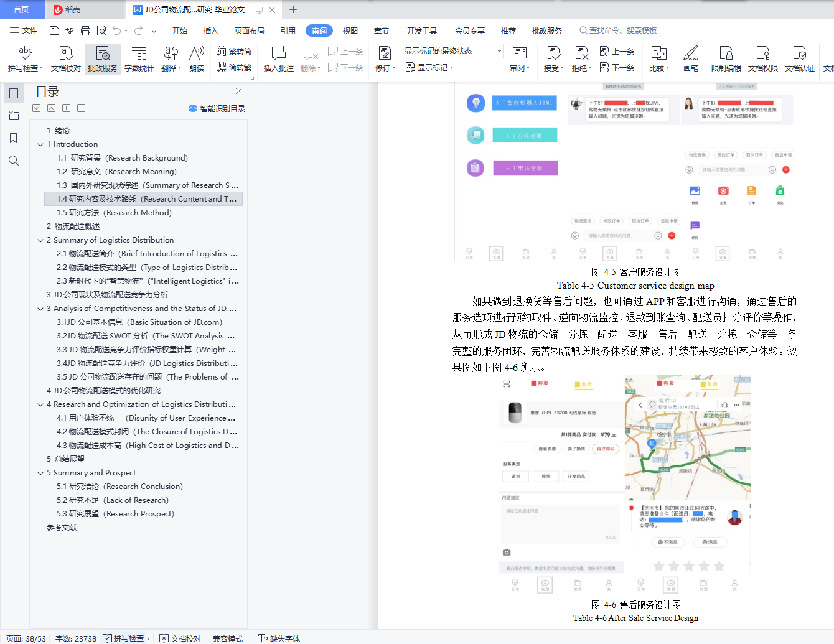The width and height of the screenshot is (834, 644).
Task: Click missing fonts (缺失字体) in status bar
Action: pos(279,638)
